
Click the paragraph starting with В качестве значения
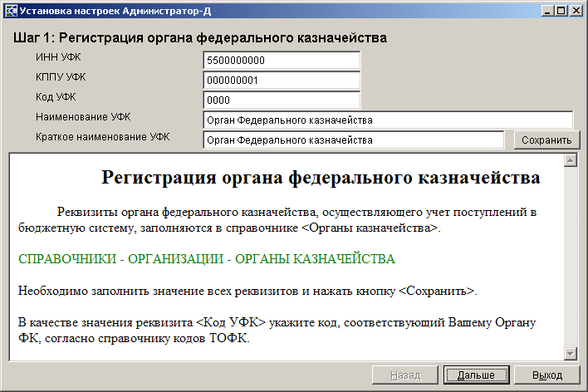click(x=277, y=330)
